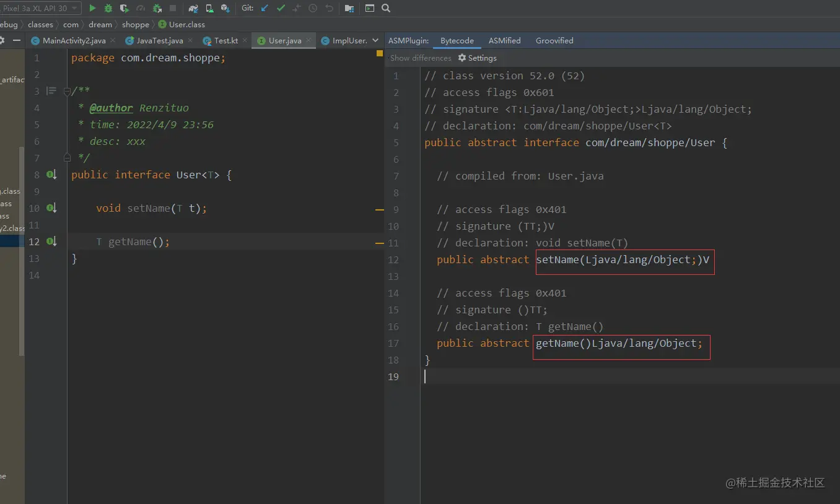Close the MainActivity2.java tab

pos(113,40)
